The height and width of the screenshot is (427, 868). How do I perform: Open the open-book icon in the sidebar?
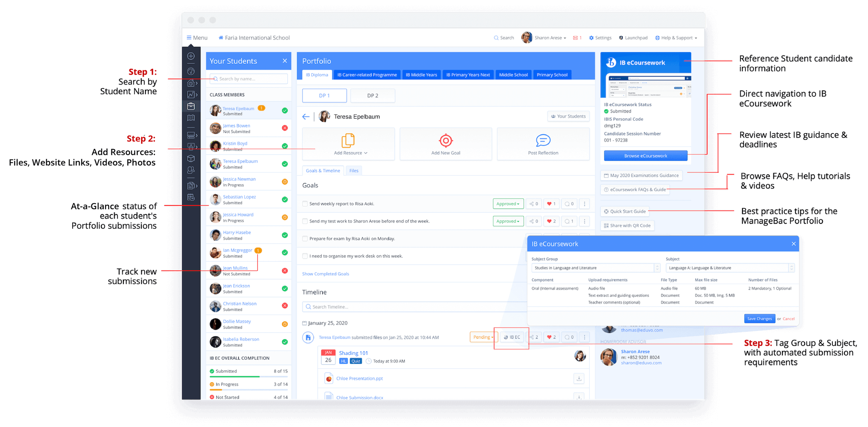(191, 118)
